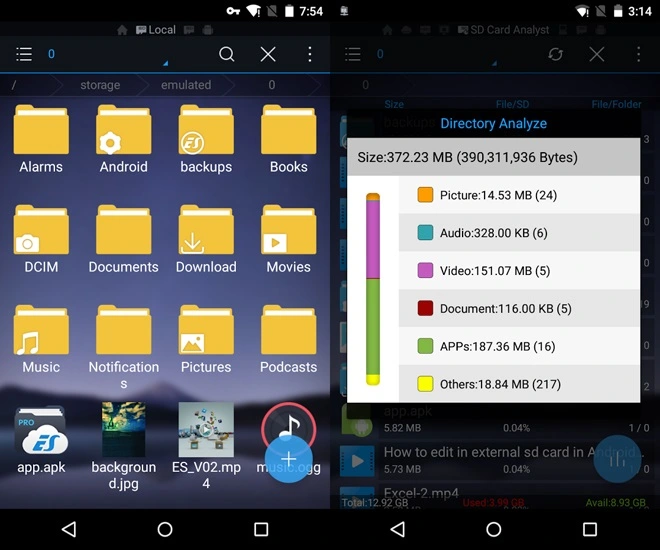This screenshot has width=660, height=550.
Task: Click the blue window count 0 in Local
Action: (x=51, y=54)
